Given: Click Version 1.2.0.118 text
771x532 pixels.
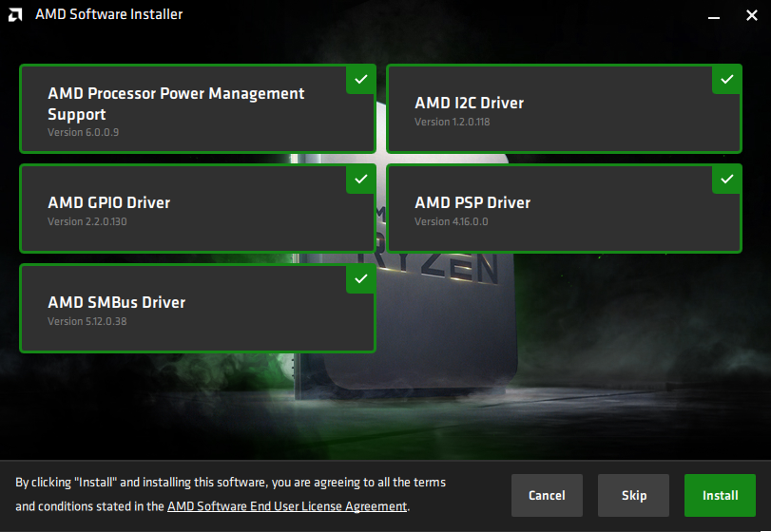Looking at the screenshot, I should click(x=452, y=122).
